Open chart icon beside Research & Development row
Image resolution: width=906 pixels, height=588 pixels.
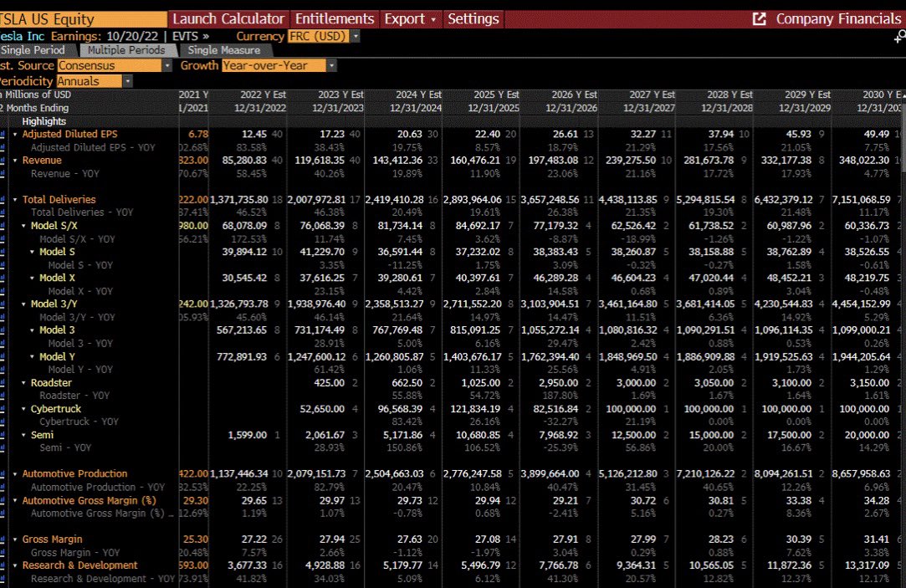pyautogui.click(x=3, y=565)
